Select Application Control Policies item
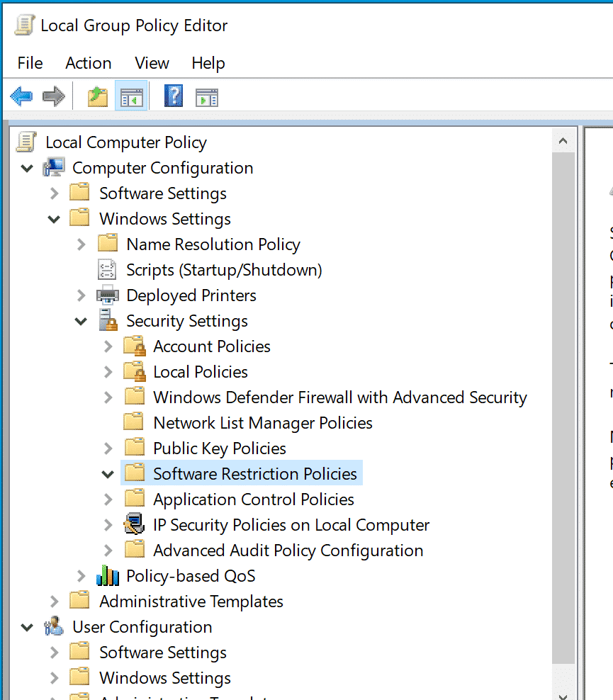This screenshot has height=700, width=613. coord(253,499)
